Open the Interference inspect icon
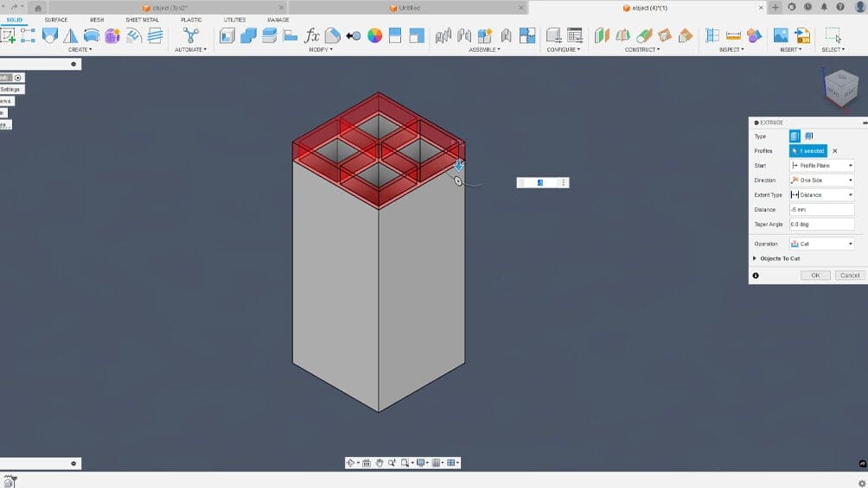 point(754,35)
